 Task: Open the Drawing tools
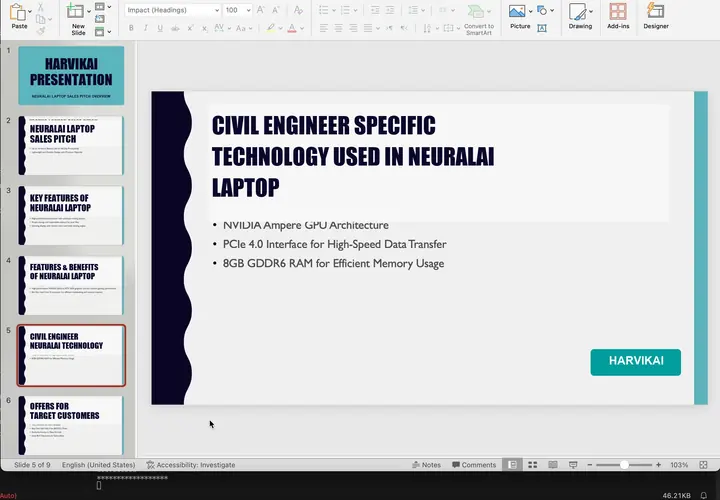tap(580, 17)
